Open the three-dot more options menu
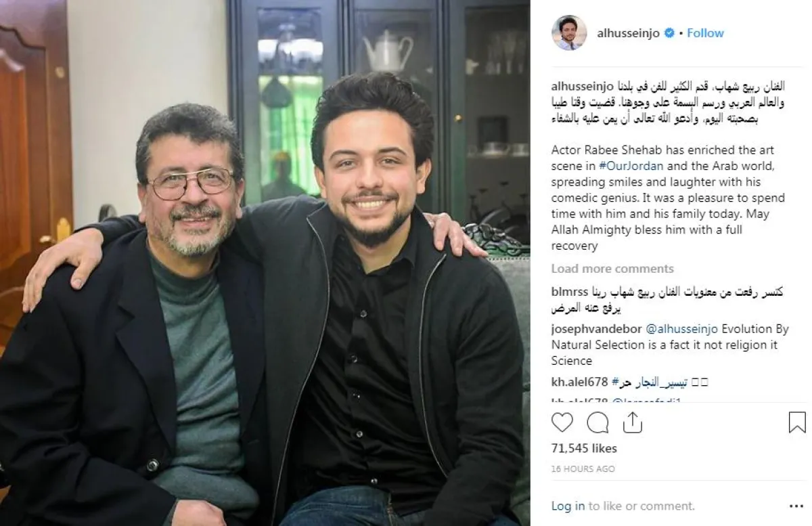This screenshot has width=812, height=526. click(796, 506)
